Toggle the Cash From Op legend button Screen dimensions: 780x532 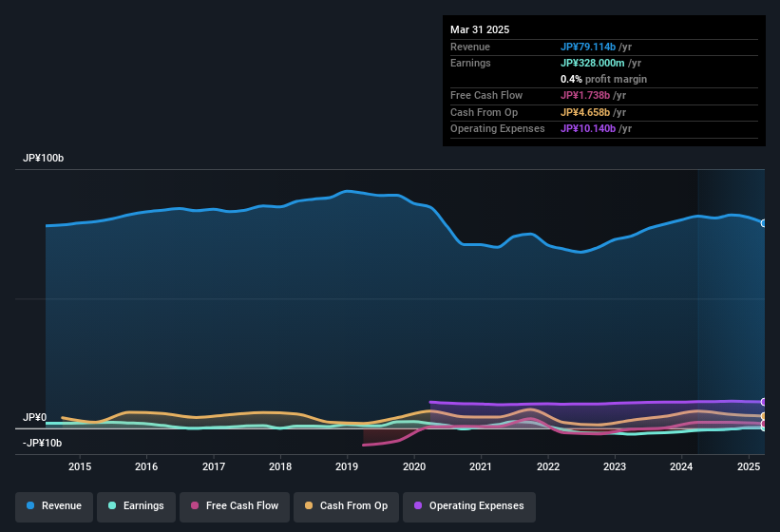(x=346, y=506)
